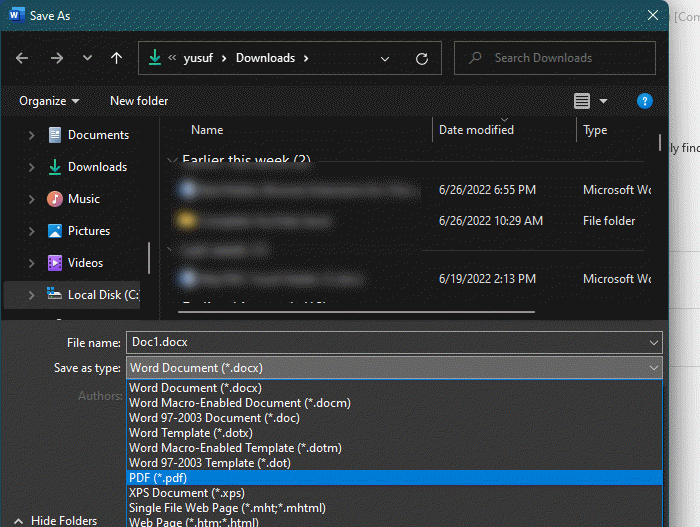Expand the Local Disk (C:) node
700x527 pixels.
tap(32, 295)
